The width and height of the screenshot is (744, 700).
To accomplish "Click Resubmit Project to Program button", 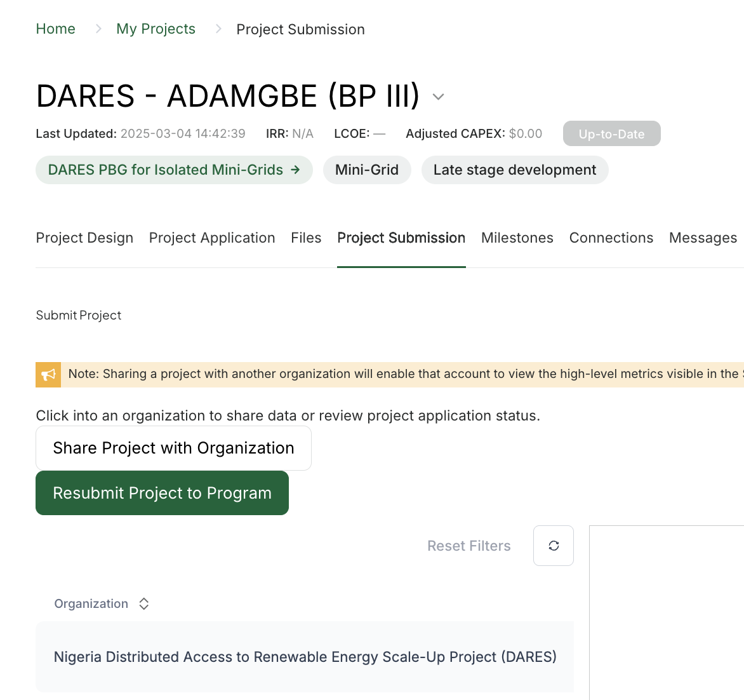I will 163,493.
